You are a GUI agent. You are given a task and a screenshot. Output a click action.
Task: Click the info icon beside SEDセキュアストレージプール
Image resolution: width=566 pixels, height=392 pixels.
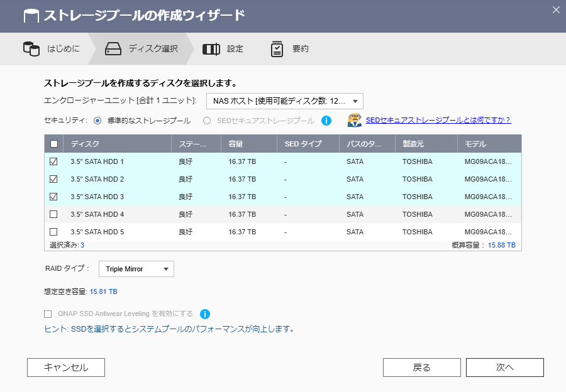click(x=326, y=121)
